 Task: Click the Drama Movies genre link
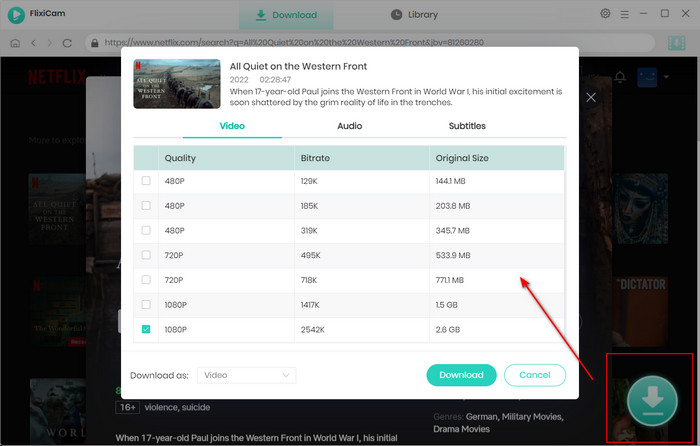tap(461, 429)
